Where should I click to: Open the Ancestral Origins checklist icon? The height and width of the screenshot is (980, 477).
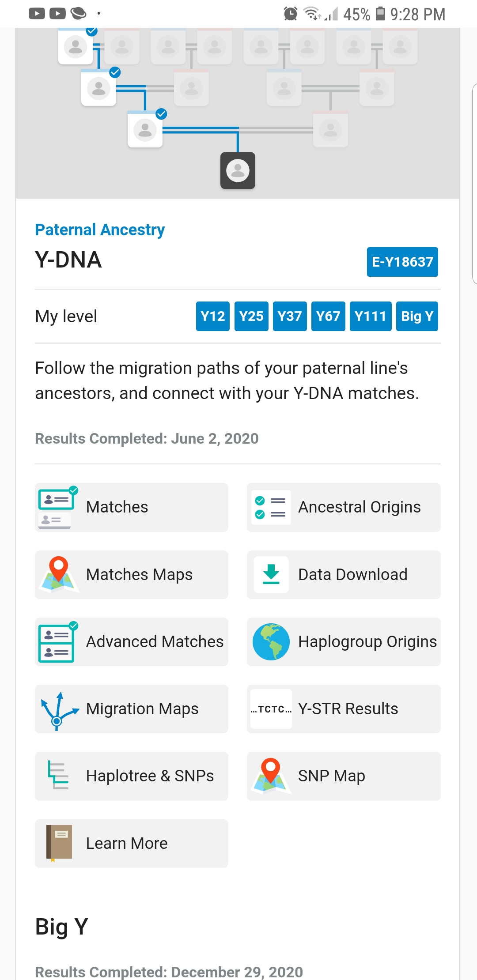pyautogui.click(x=271, y=507)
